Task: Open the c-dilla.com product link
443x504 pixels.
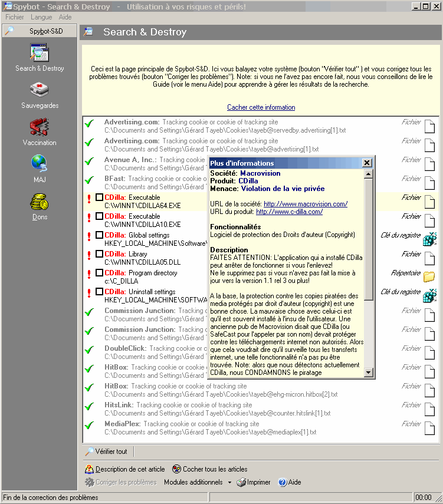Action: coord(289,212)
